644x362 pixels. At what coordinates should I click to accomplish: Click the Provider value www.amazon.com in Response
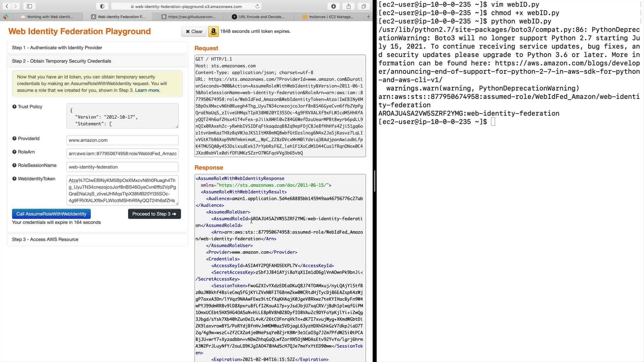click(x=250, y=252)
